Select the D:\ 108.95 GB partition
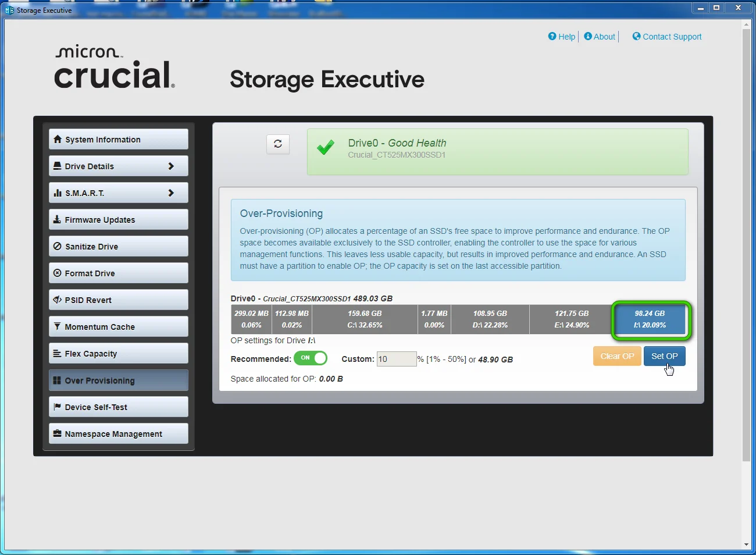The image size is (756, 555). pos(490,319)
